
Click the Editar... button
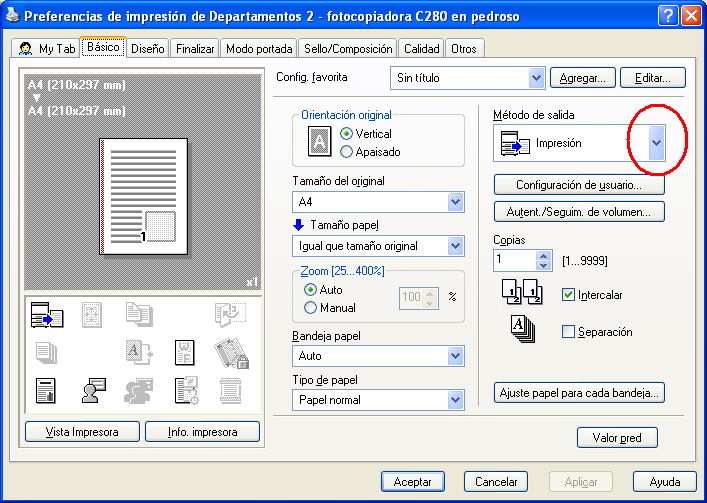point(653,78)
